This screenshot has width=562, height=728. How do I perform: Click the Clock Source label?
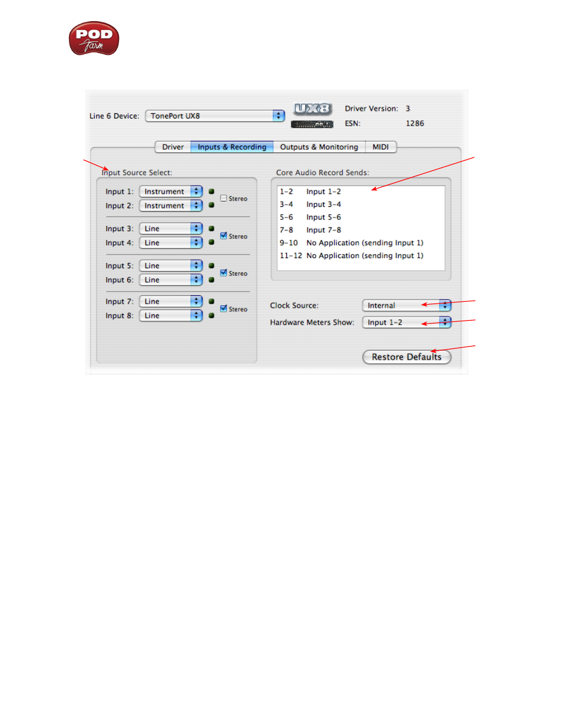pyautogui.click(x=294, y=305)
